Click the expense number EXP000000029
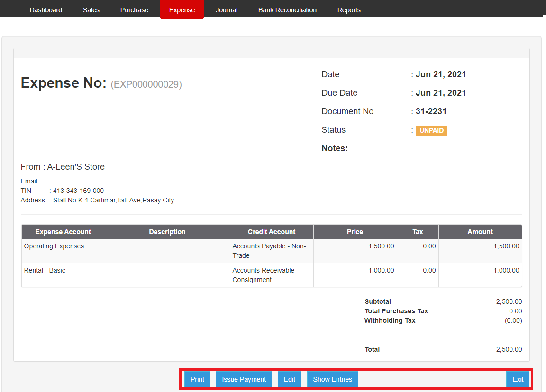Image resolution: width=546 pixels, height=392 pixels. (x=146, y=84)
